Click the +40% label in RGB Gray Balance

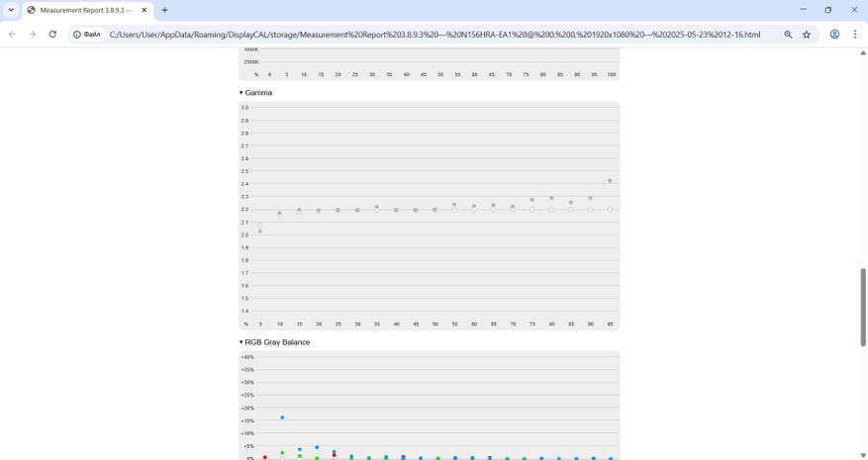(247, 357)
